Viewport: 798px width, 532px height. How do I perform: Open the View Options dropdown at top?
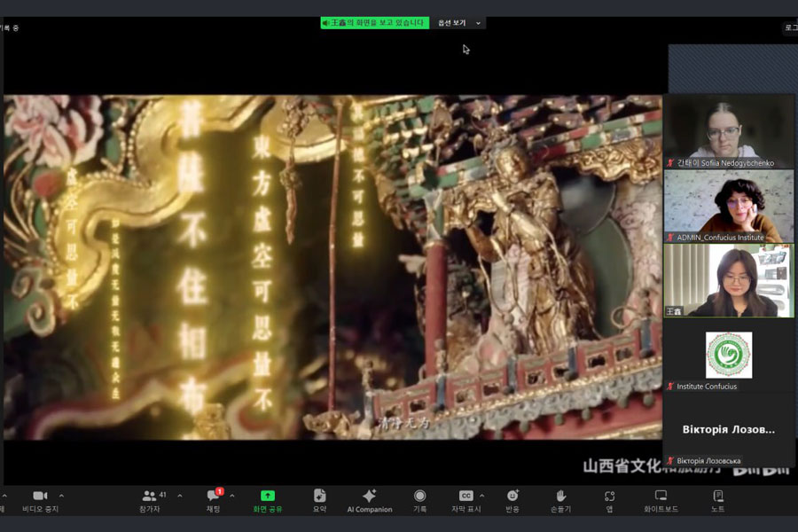pos(459,23)
